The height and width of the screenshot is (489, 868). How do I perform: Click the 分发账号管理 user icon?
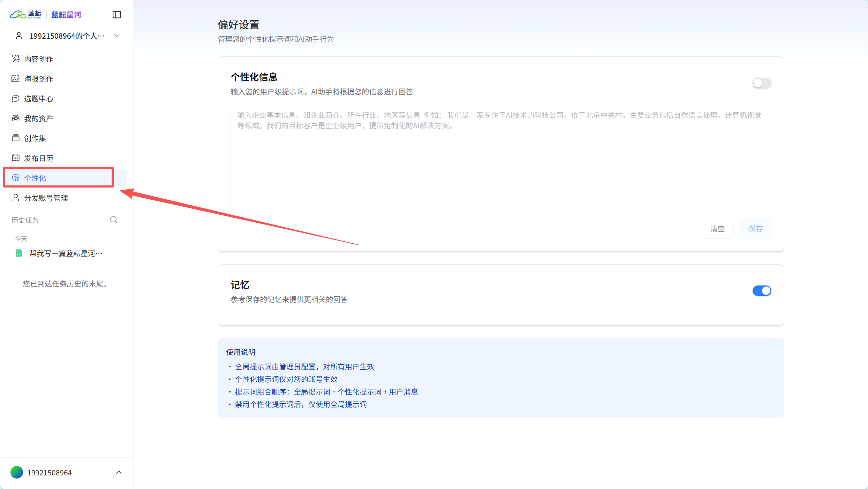tap(15, 198)
